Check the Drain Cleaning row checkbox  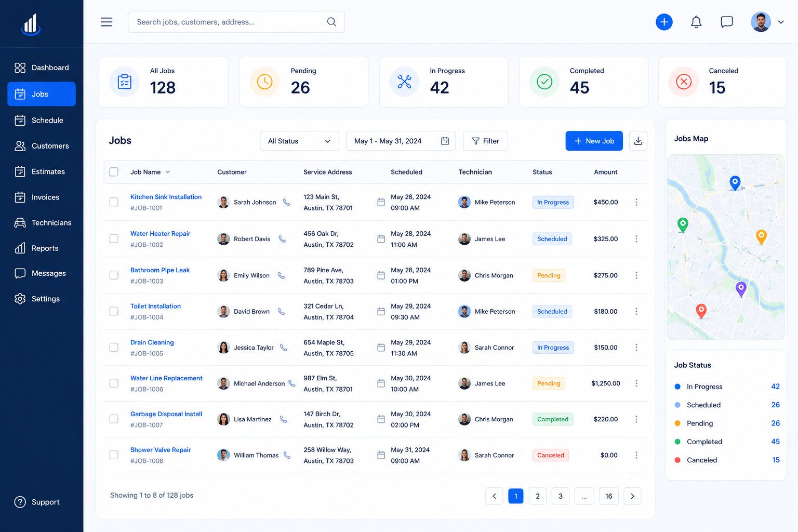(x=114, y=348)
